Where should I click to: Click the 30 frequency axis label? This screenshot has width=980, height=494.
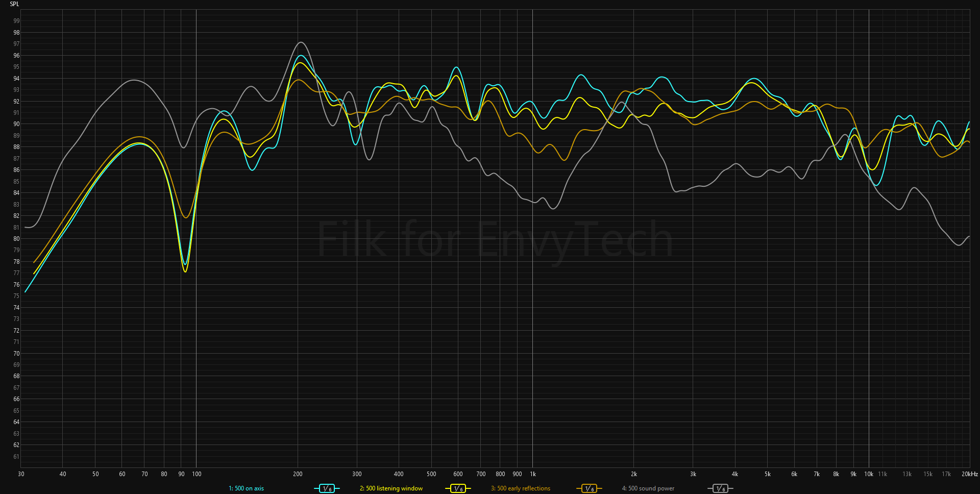click(x=21, y=474)
